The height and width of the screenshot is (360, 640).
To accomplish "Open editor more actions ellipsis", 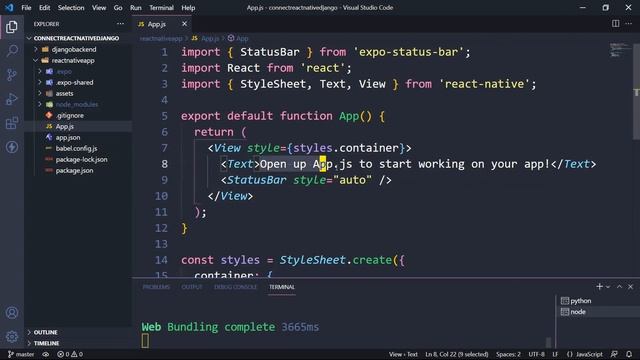I will pyautogui.click(x=629, y=24).
